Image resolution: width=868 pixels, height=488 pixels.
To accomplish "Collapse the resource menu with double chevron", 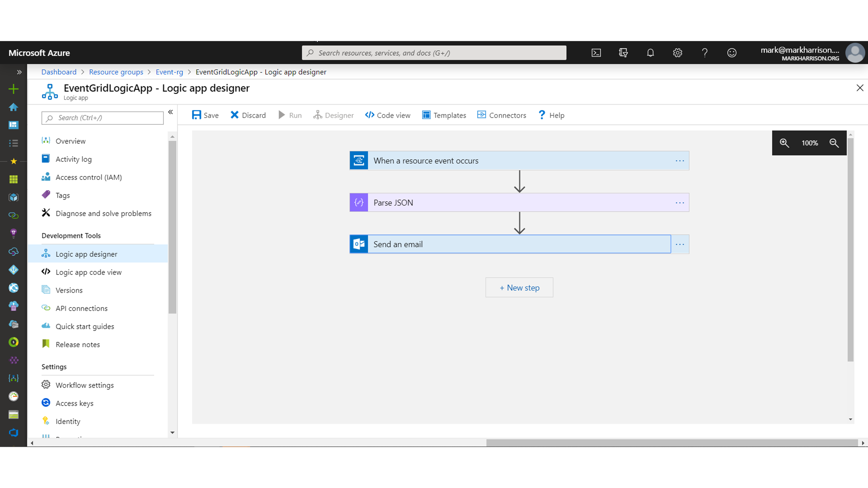I will 171,112.
